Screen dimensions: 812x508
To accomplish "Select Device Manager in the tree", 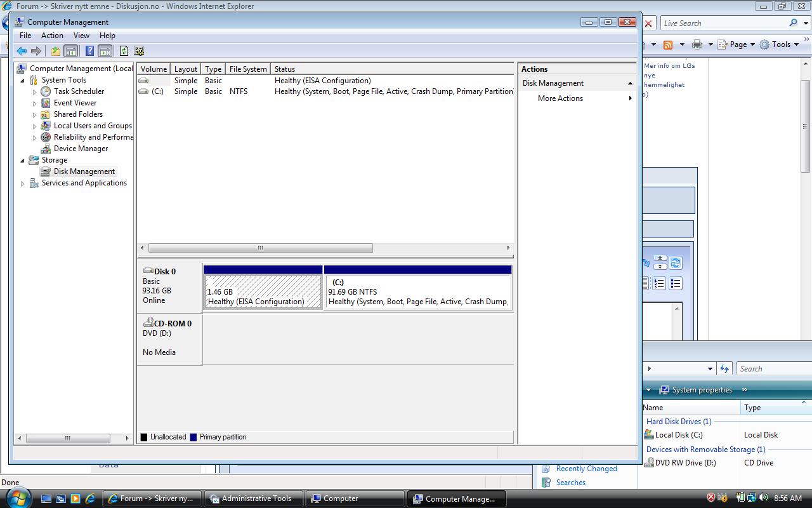I will coord(81,149).
